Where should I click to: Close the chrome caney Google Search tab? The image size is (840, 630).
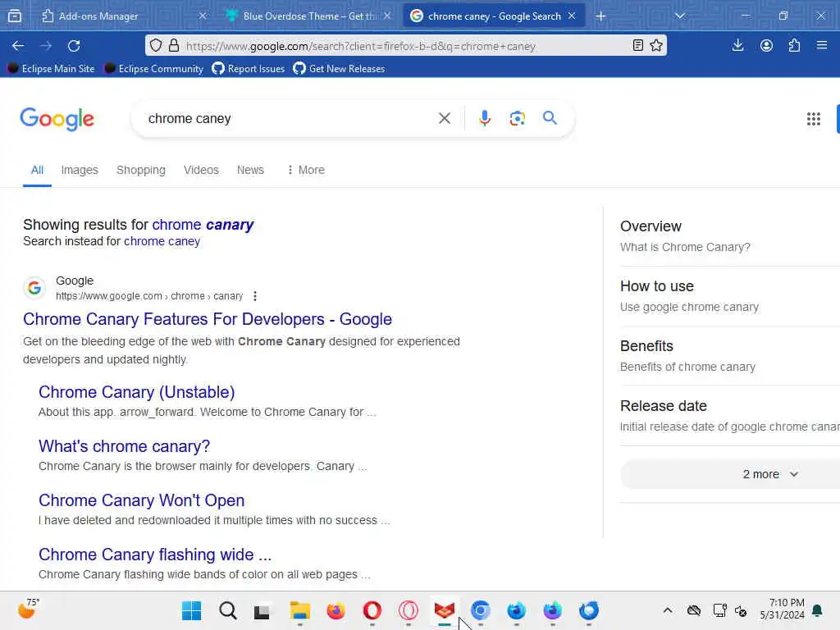pyautogui.click(x=572, y=16)
